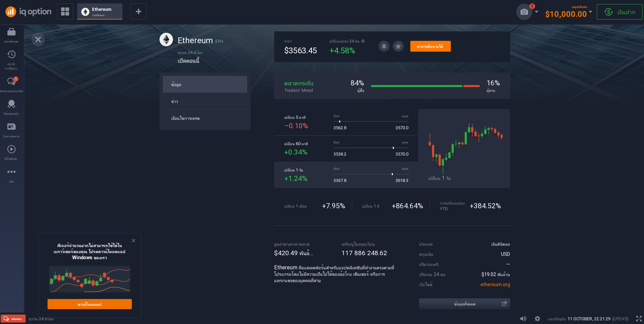Open the asset grid selector menu

click(65, 11)
